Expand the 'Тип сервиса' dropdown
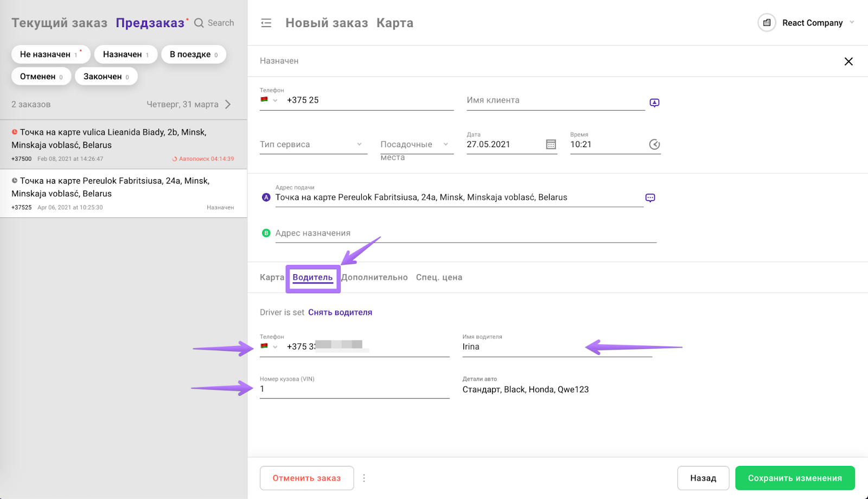This screenshot has height=499, width=868. [313, 144]
